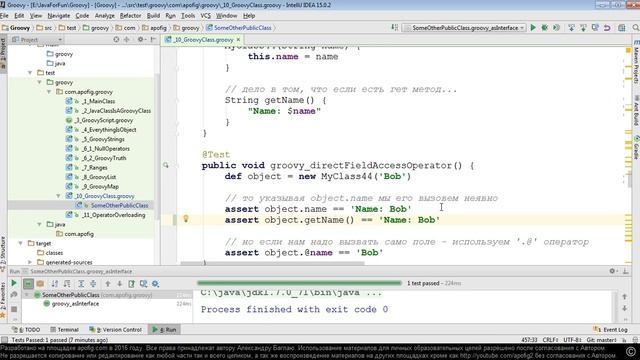Click VCS Commit Changes icon
The image size is (640, 360).
(583, 28)
